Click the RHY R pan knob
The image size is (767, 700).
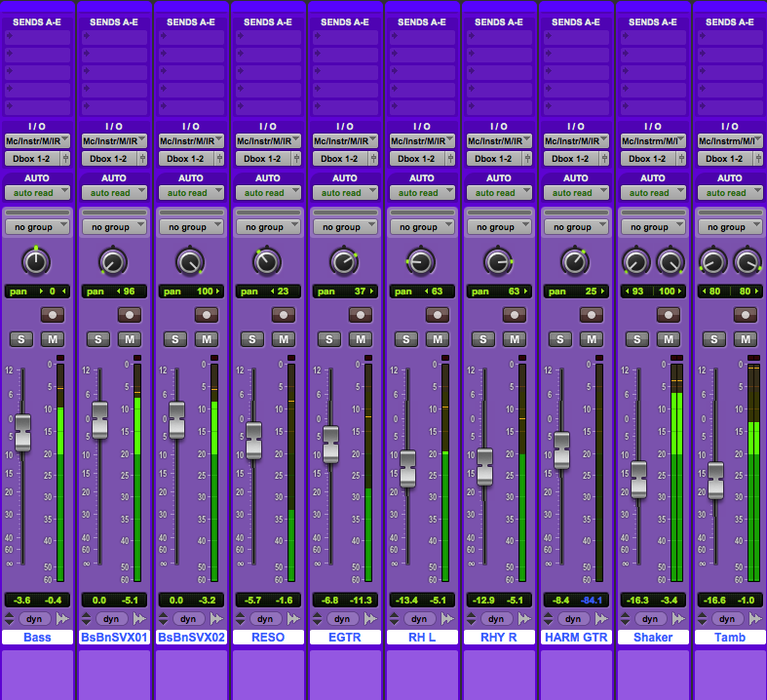pos(498,262)
